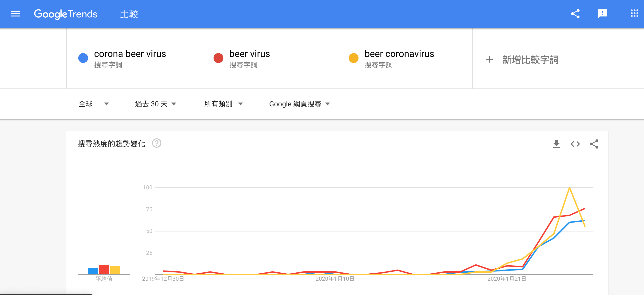Select the corona beer virus search term
Viewport: 644px width, 295px height.
(130, 54)
